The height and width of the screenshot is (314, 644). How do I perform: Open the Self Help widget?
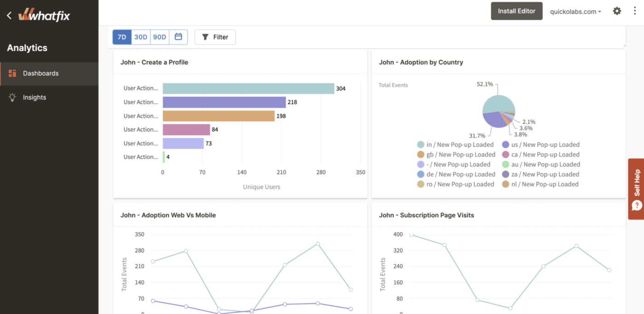coord(636,189)
